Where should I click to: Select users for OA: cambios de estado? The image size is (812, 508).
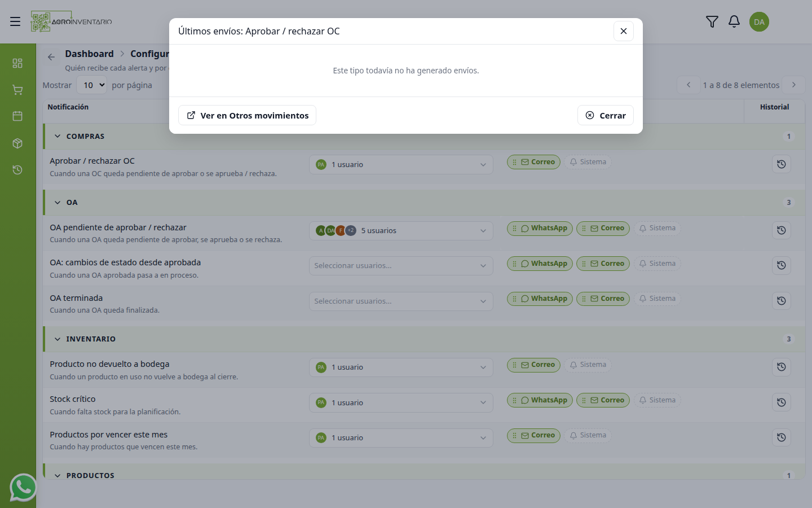tap(401, 266)
